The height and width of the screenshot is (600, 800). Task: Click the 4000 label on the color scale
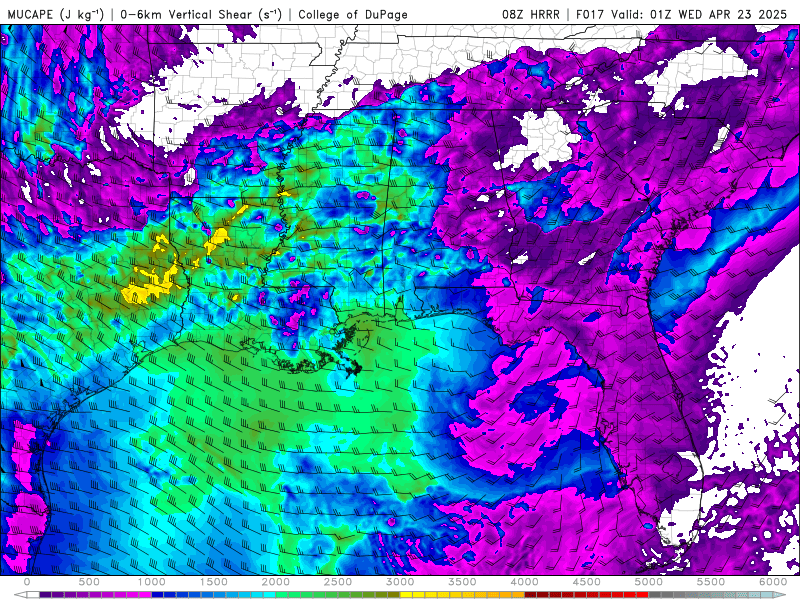[x=524, y=582]
